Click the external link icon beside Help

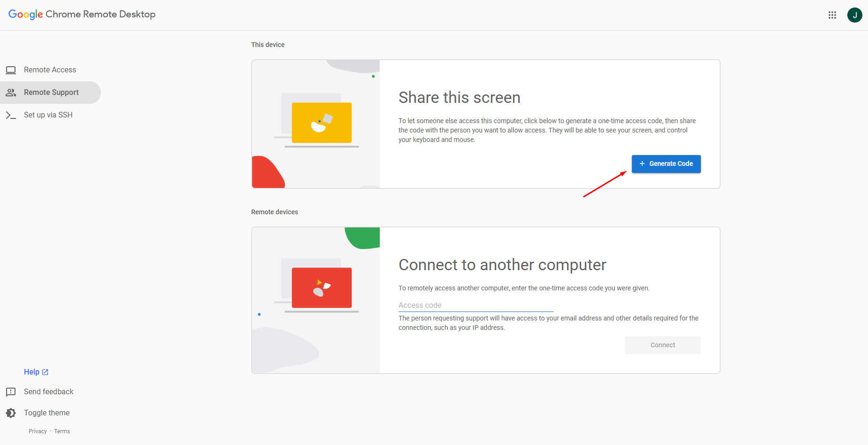tap(46, 372)
